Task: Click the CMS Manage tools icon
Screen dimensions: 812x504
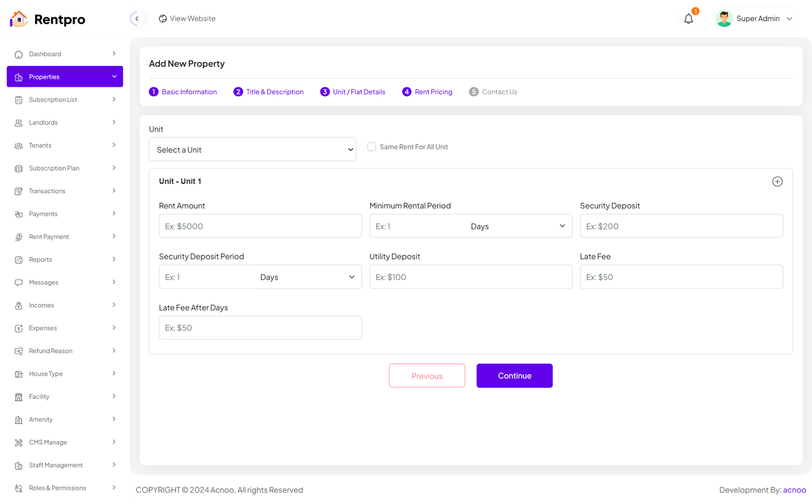Action: (19, 443)
